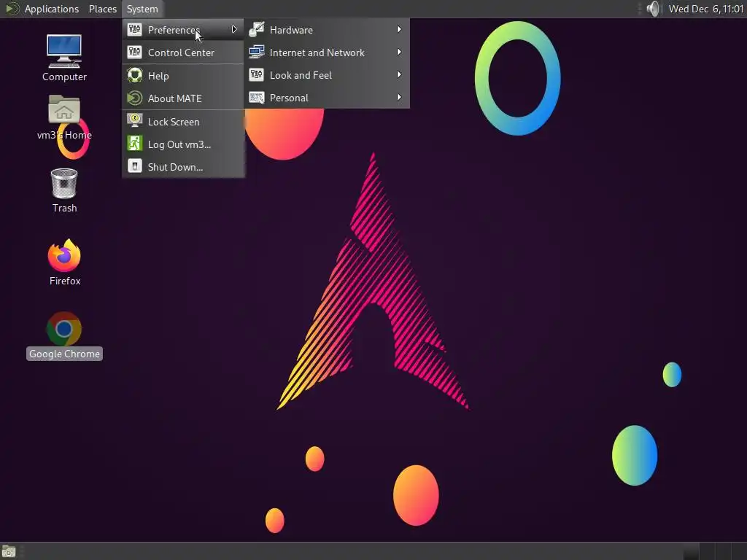Choose Help in the System menu
The height and width of the screenshot is (560, 747).
(x=183, y=76)
